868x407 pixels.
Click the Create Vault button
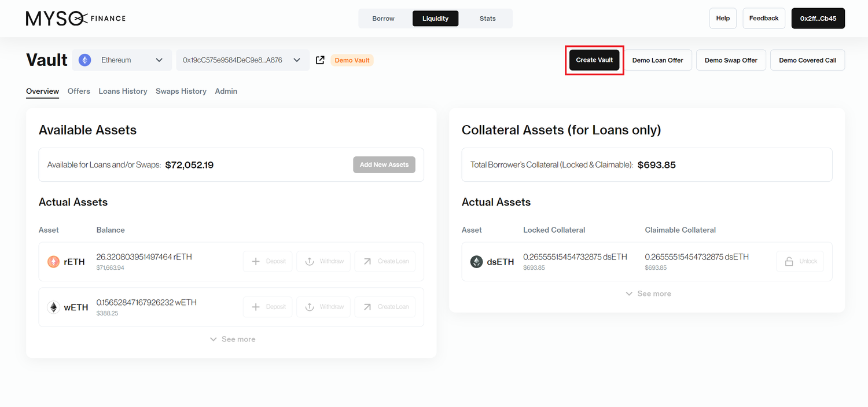(594, 60)
